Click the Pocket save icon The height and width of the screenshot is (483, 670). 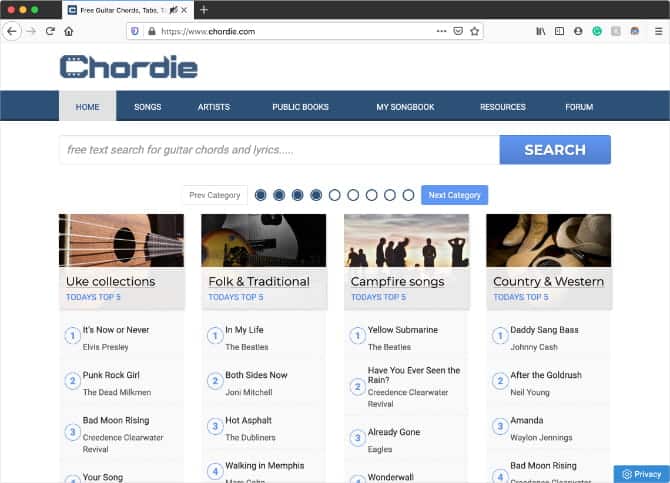point(458,31)
